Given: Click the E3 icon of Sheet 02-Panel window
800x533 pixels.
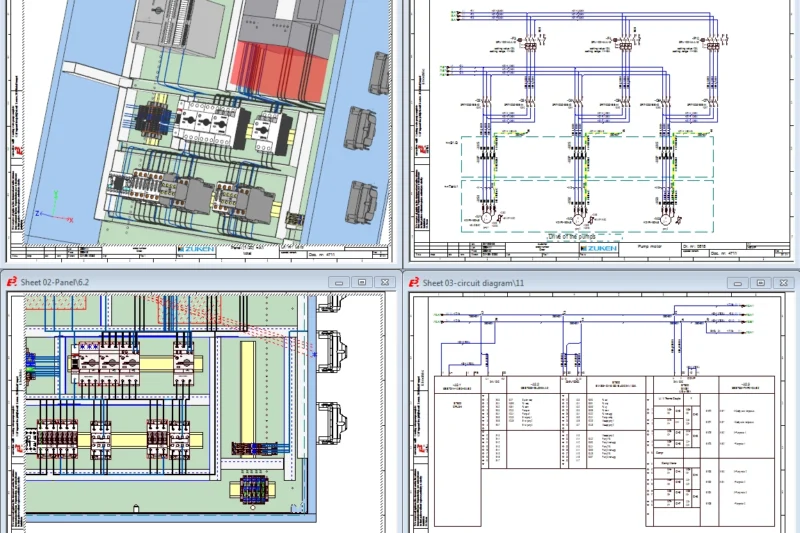Looking at the screenshot, I should coord(11,282).
